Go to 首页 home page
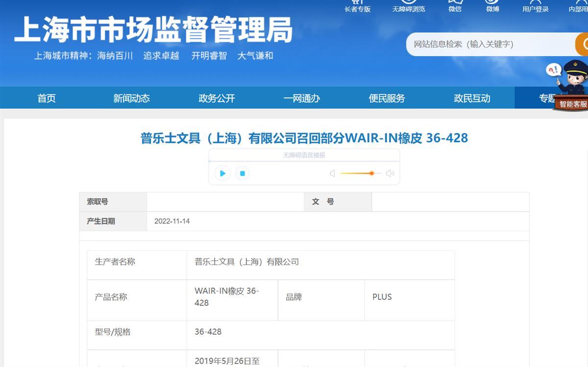Screen dimensions: 588x367 coord(47,98)
